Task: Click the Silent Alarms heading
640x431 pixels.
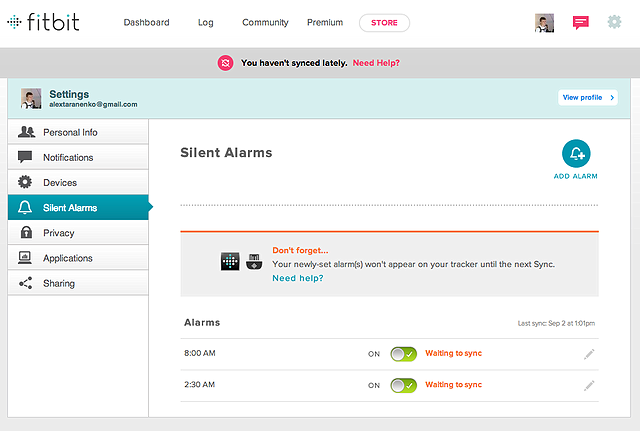Action: click(x=226, y=153)
